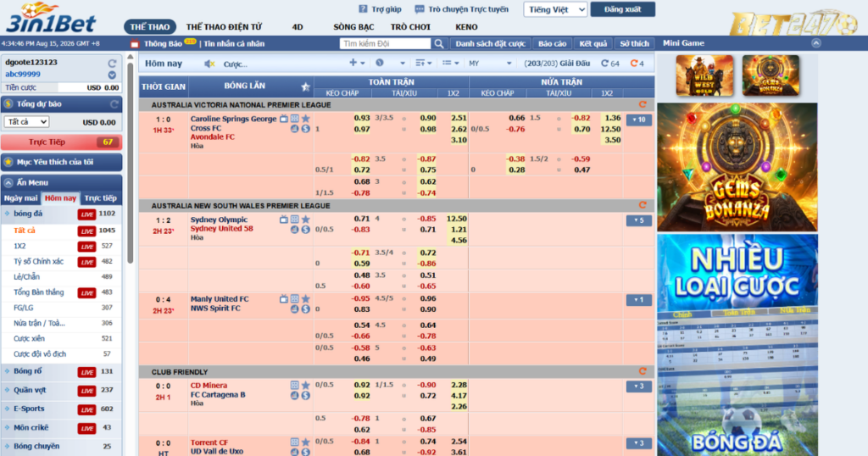Open the search magnifier next to Tìm kiếm Đội
The height and width of the screenshot is (456, 868).
tap(438, 44)
